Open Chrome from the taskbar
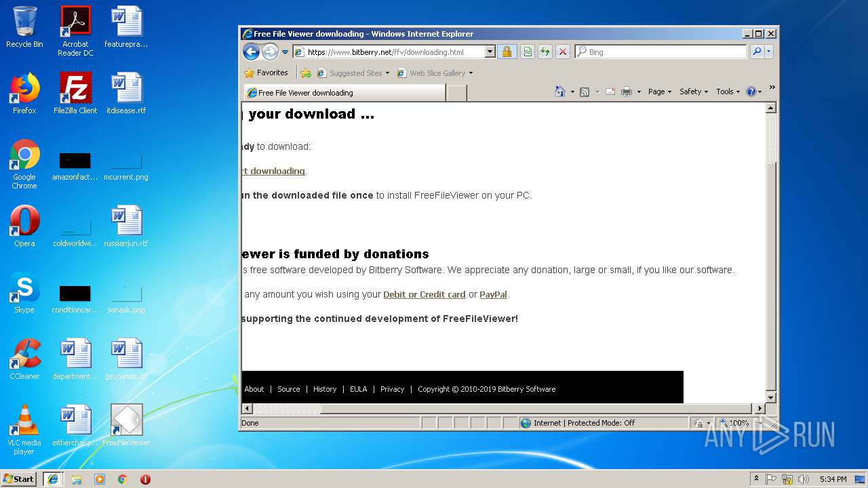868x488 pixels. coord(122,479)
